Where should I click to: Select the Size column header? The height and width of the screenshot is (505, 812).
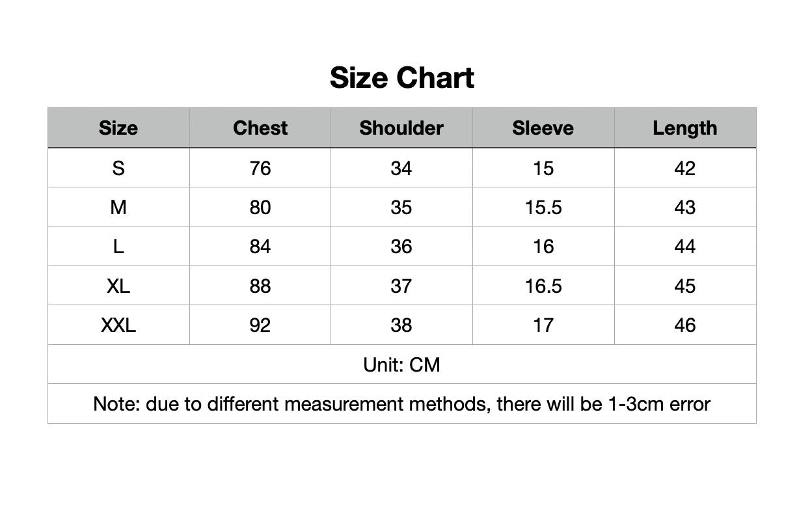click(x=118, y=128)
